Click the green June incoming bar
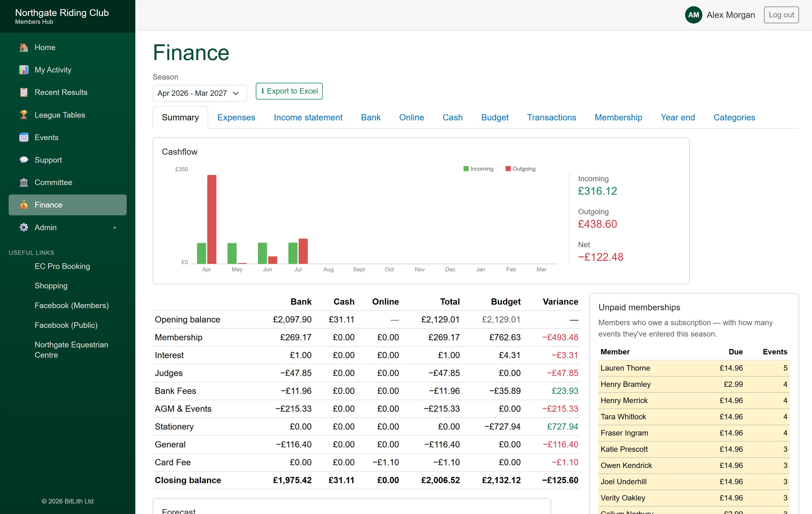This screenshot has height=514, width=812. pyautogui.click(x=262, y=253)
